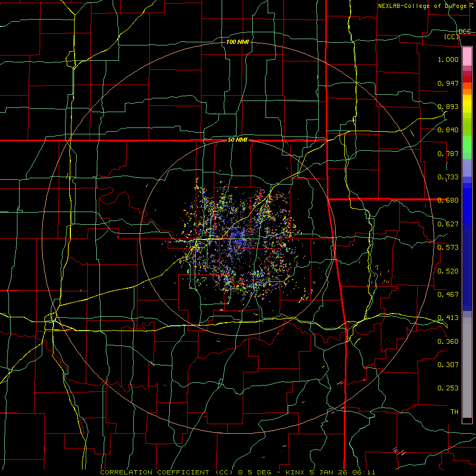Click the 0.307 scale value
This screenshot has width=476, height=476.
point(448,365)
